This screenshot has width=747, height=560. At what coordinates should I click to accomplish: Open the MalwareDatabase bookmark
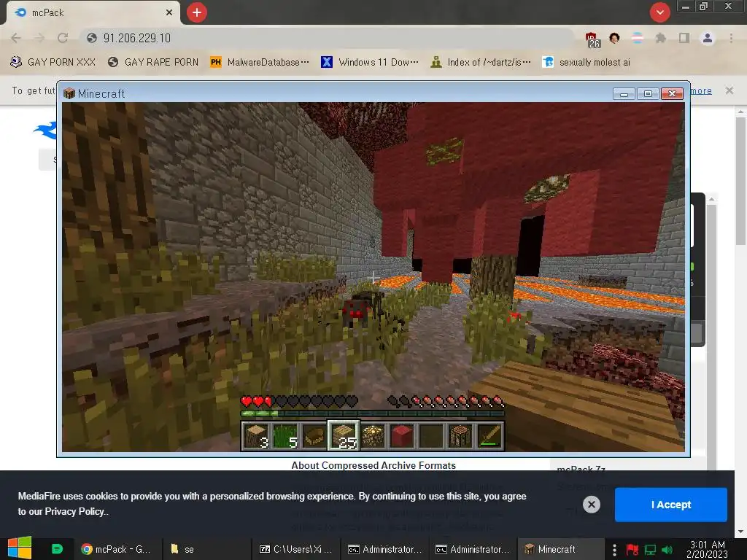tap(260, 63)
